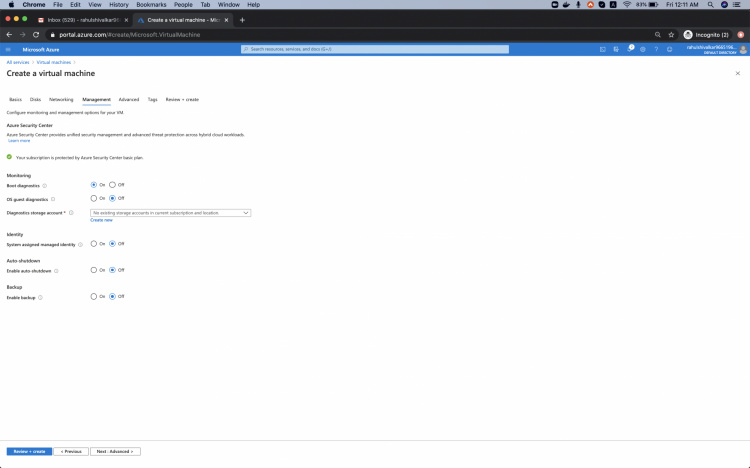This screenshot has width=750, height=468.
Task: Turn Off Enable backup
Action: coord(112,296)
